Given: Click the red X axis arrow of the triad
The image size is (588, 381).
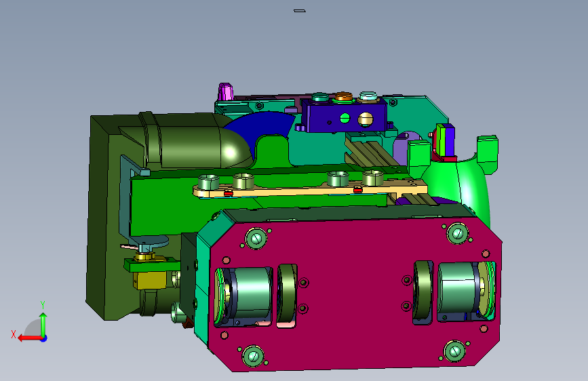Looking at the screenshot, I should click(x=29, y=338).
